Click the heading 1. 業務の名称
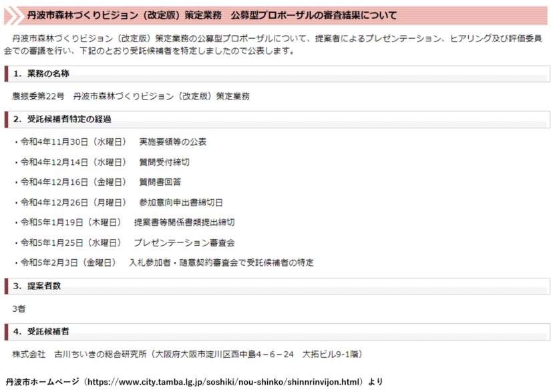 tap(41, 73)
